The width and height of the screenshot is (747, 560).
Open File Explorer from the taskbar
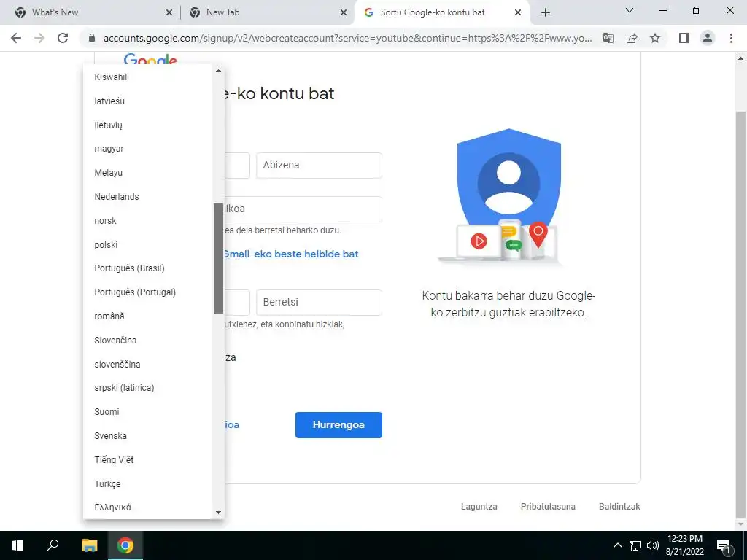[x=90, y=545]
